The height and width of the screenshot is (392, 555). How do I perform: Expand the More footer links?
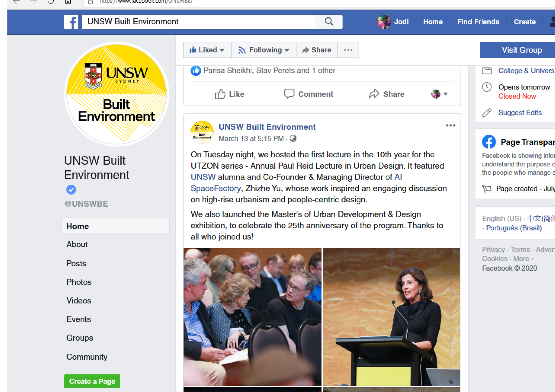(523, 259)
